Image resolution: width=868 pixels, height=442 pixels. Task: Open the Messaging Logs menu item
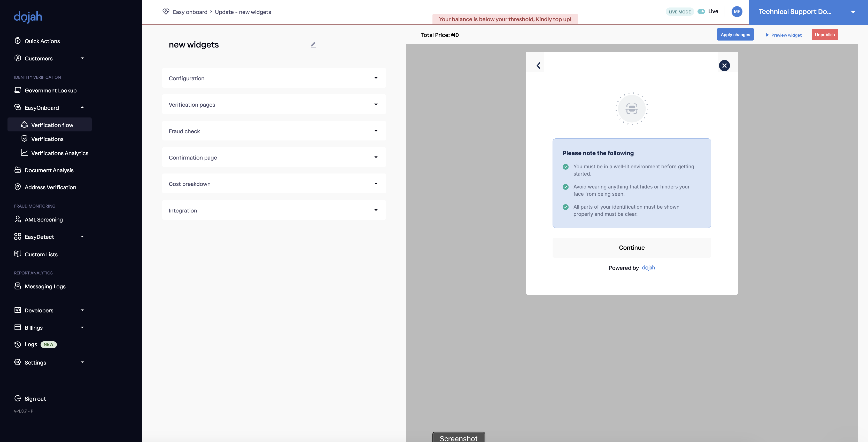(45, 287)
